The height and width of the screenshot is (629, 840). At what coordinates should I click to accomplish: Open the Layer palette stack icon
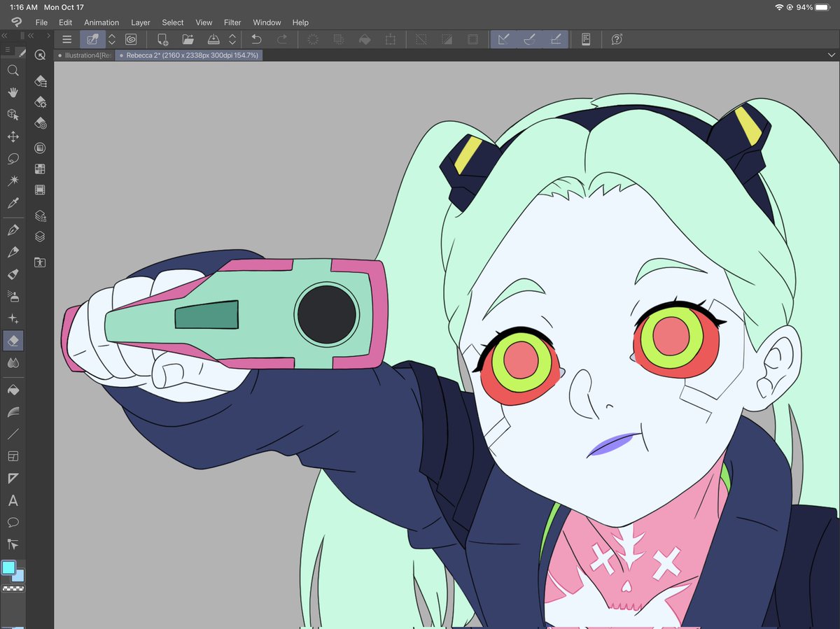click(x=40, y=236)
